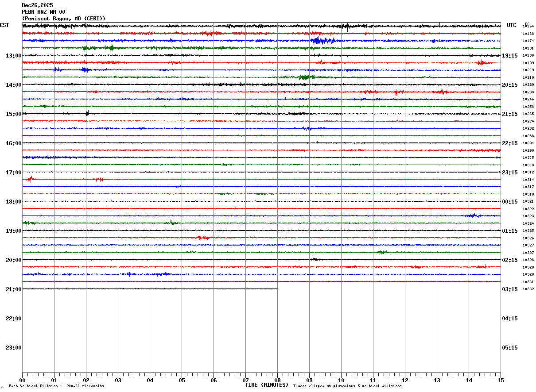Click the "18:00" CST hour label

click(x=13, y=202)
